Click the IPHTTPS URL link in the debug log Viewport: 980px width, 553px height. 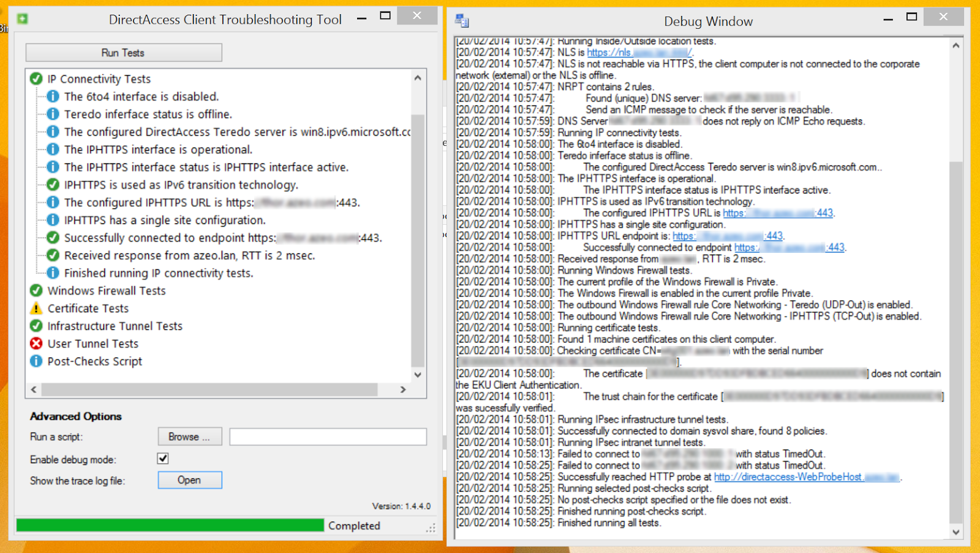click(x=777, y=213)
